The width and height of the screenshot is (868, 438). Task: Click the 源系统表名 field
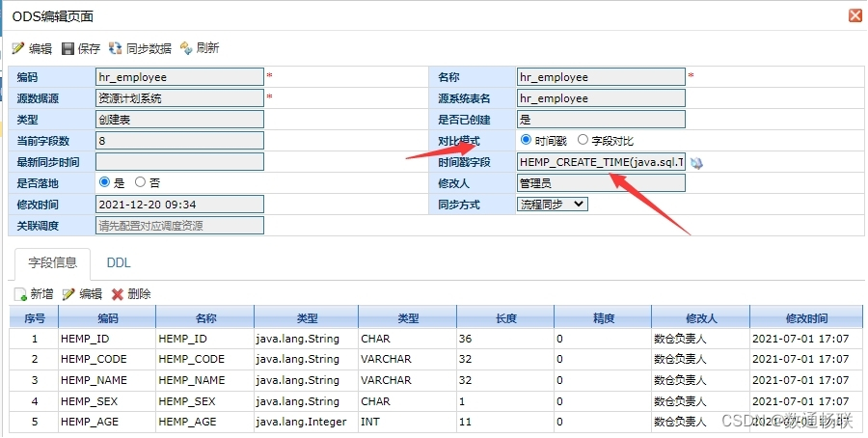point(601,98)
